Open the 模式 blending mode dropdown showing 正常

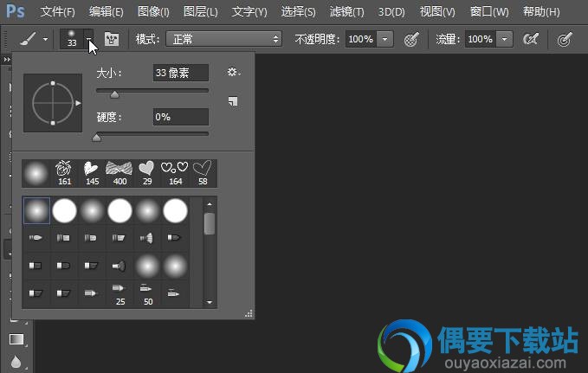tap(224, 39)
